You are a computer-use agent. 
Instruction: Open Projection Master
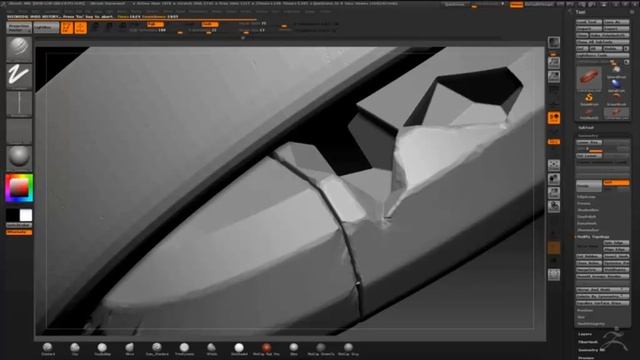(19, 27)
